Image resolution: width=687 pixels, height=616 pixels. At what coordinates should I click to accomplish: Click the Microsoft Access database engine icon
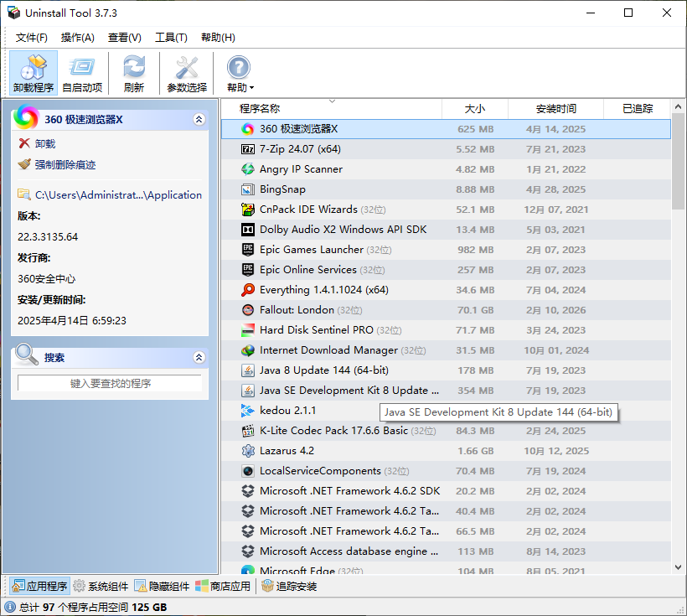pyautogui.click(x=247, y=551)
